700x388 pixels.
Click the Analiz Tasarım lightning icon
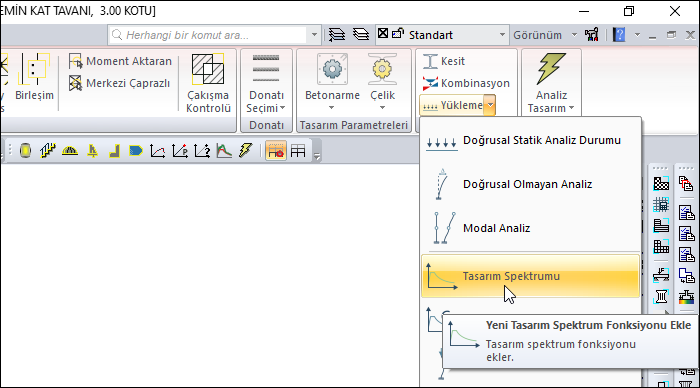tap(551, 69)
